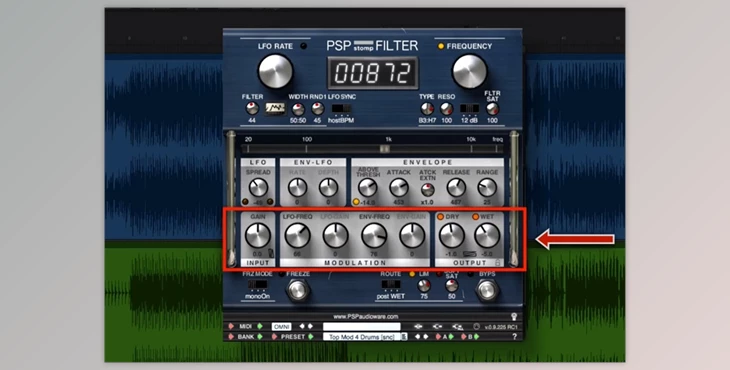This screenshot has height=370, width=730.
Task: Click the first arrow icon right of MIDI text field
Action: pos(418,326)
